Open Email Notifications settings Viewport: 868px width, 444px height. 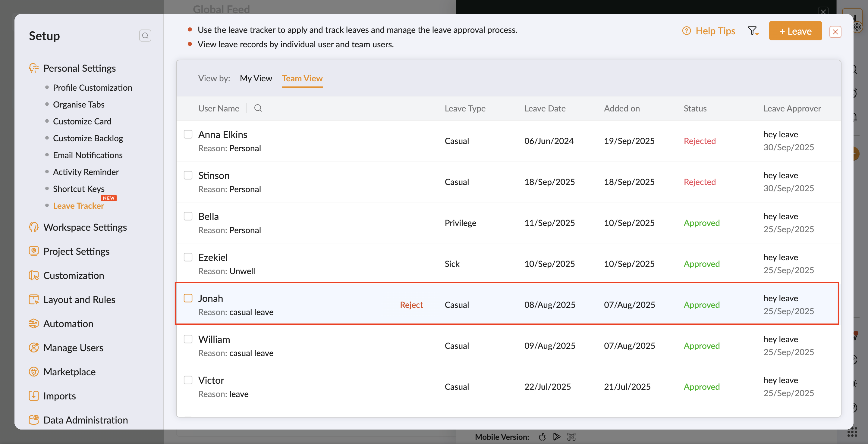click(x=88, y=155)
